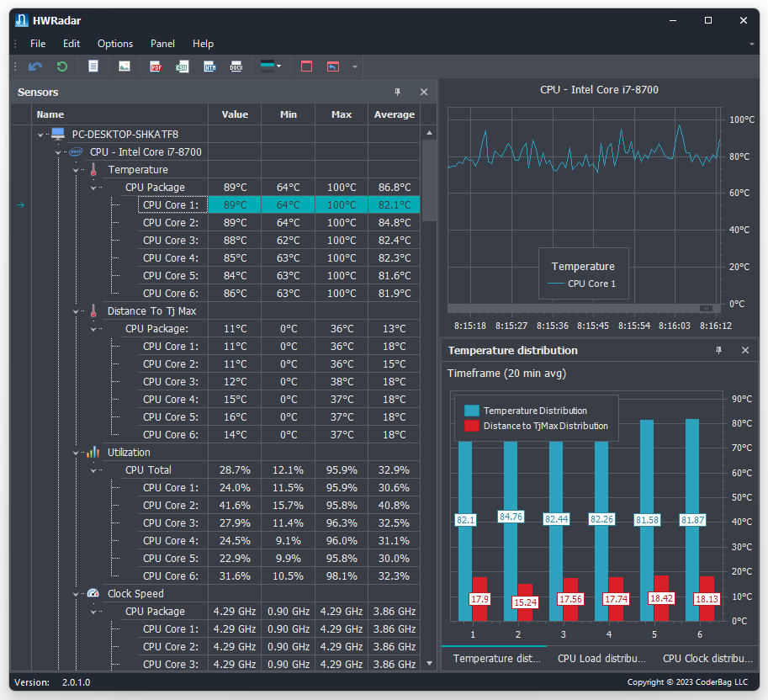Select the CPU Package clock speed row
Image resolution: width=768 pixels, height=700 pixels.
(x=270, y=612)
